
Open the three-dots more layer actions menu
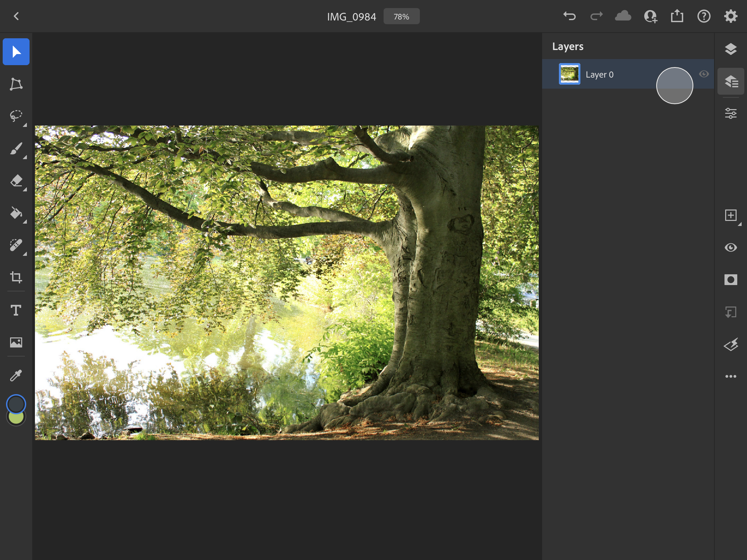pos(731,376)
